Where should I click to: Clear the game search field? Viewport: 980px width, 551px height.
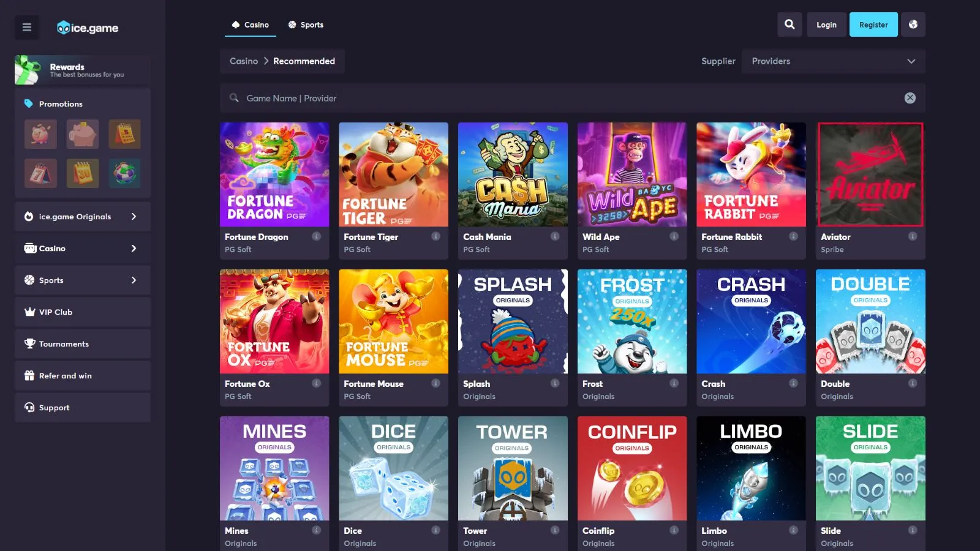pyautogui.click(x=910, y=98)
